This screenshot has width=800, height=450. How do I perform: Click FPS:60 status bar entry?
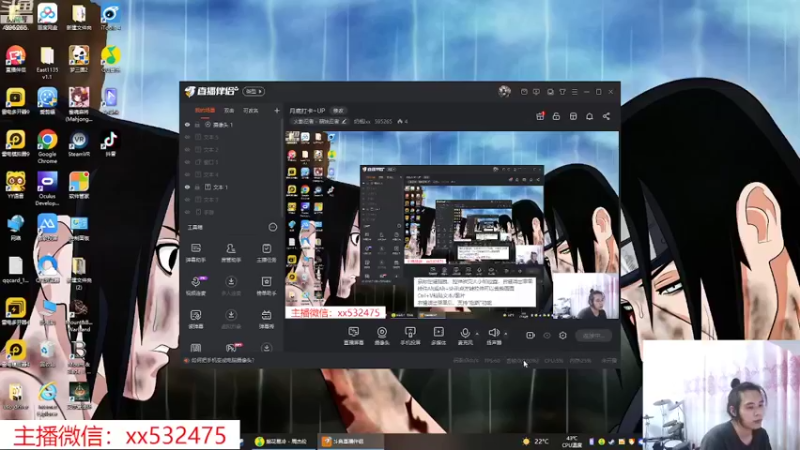(492, 360)
